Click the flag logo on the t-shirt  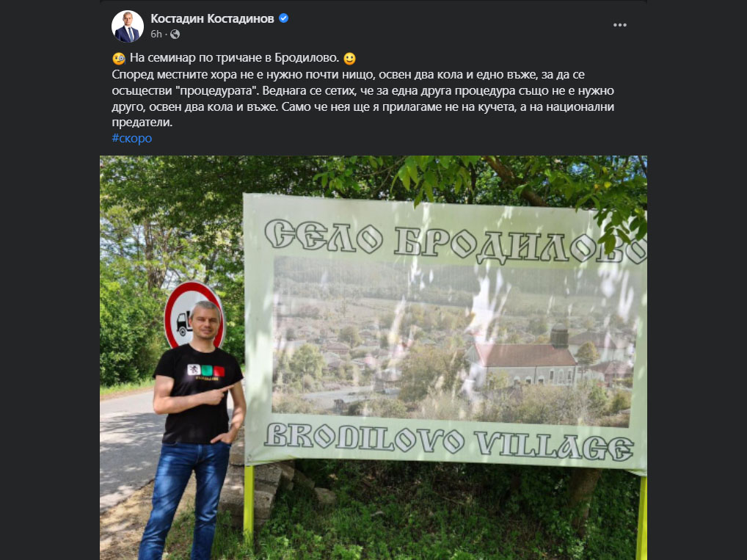pos(205,371)
